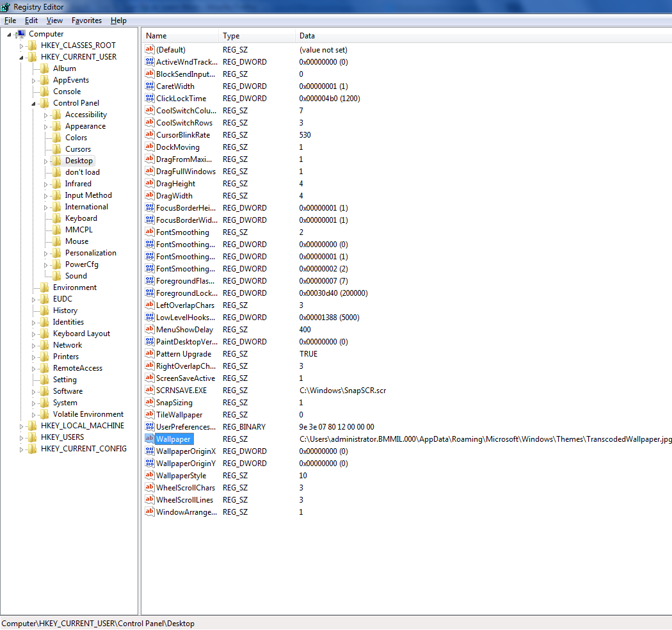Open the File menu
Screen dimensions: 672x630
pyautogui.click(x=10, y=20)
